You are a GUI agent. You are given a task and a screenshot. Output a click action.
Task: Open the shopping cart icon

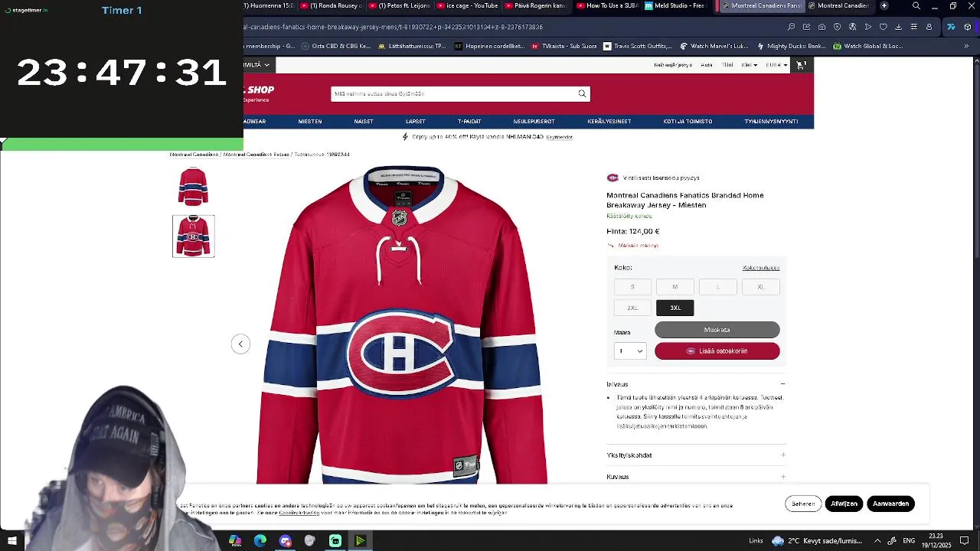coord(801,65)
